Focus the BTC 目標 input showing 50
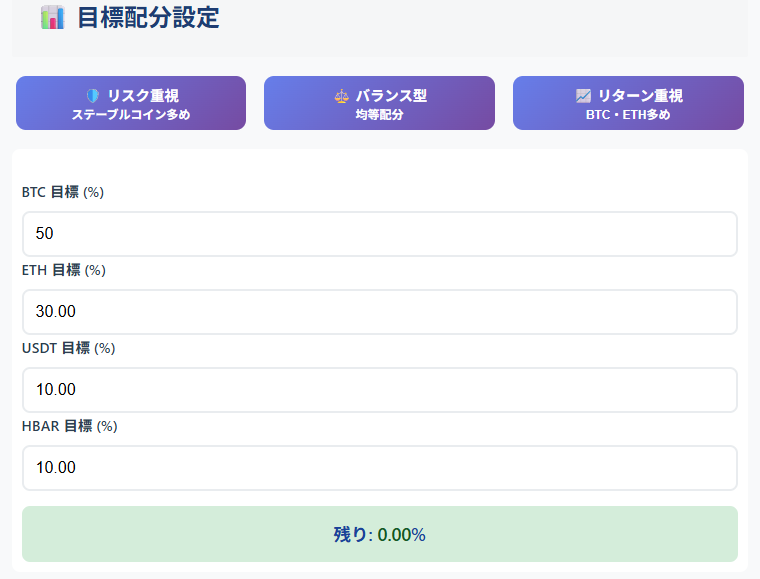 (x=379, y=234)
